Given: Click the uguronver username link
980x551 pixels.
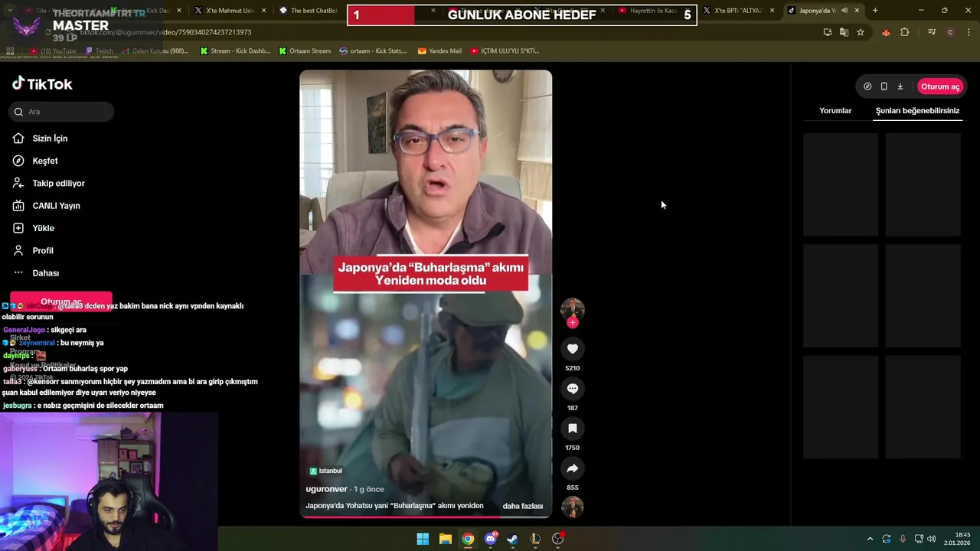Looking at the screenshot, I should pos(327,489).
